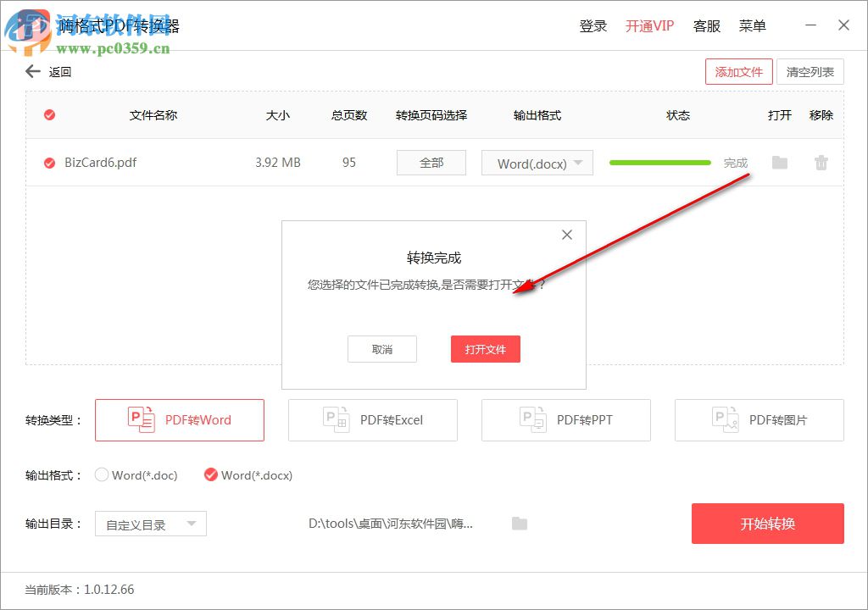Click the 添加文件 button
Viewport: 868px width, 610px height.
tap(738, 71)
